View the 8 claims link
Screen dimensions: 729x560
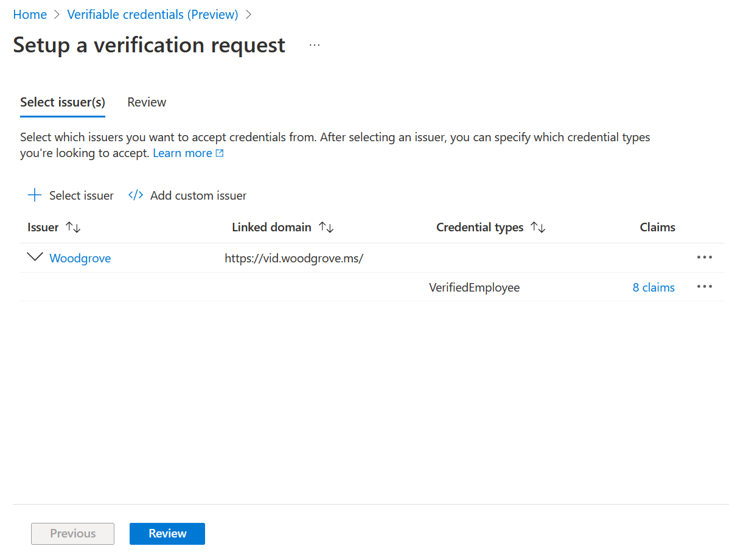click(654, 287)
